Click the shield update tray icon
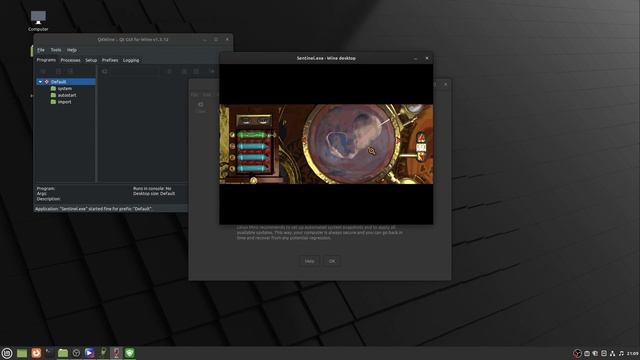640x360 pixels. [x=595, y=353]
